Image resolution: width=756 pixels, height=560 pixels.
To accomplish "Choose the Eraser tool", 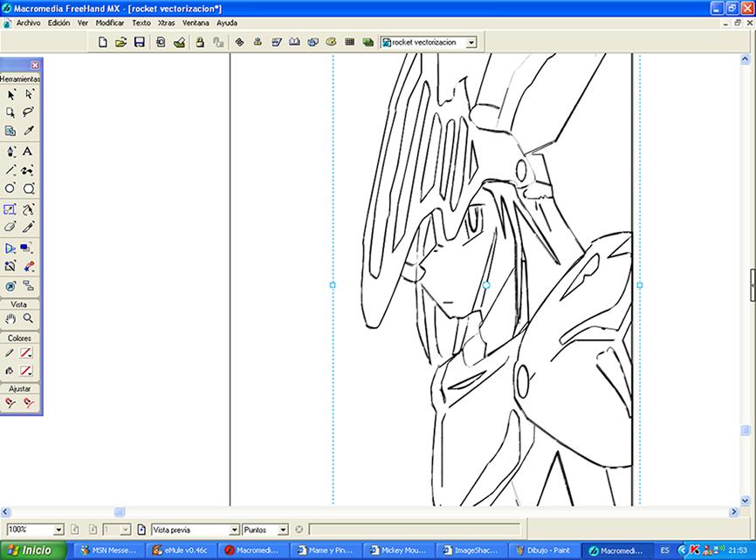I will pos(10,227).
